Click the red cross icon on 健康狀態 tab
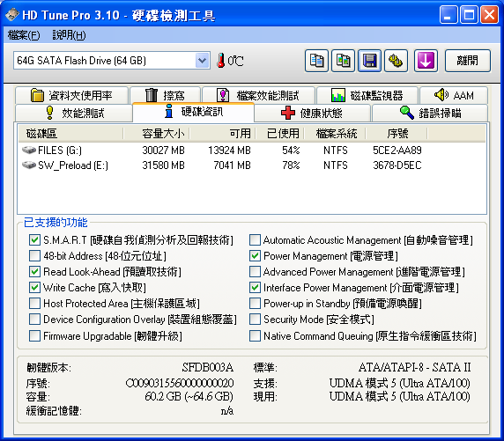Screen dimensions: 504x441 coord(287,113)
